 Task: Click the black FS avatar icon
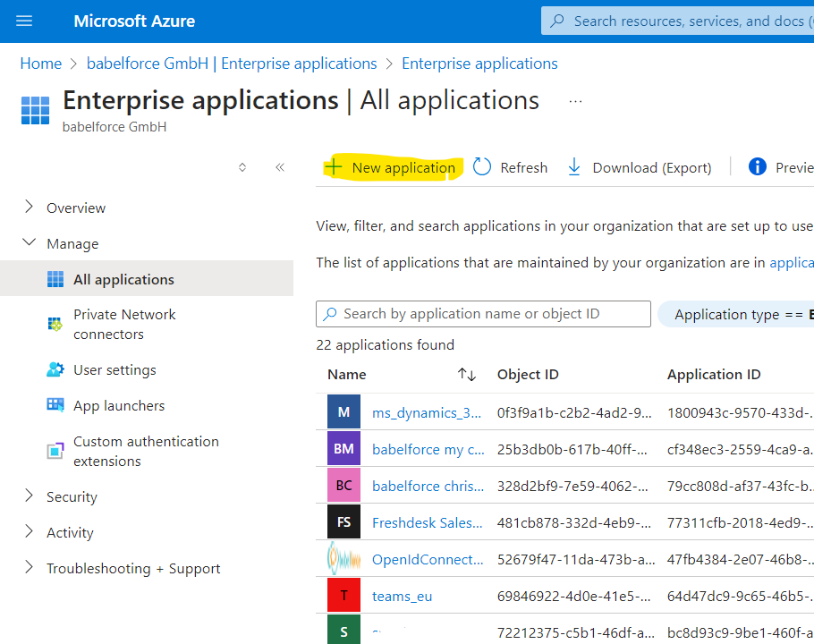coord(343,522)
